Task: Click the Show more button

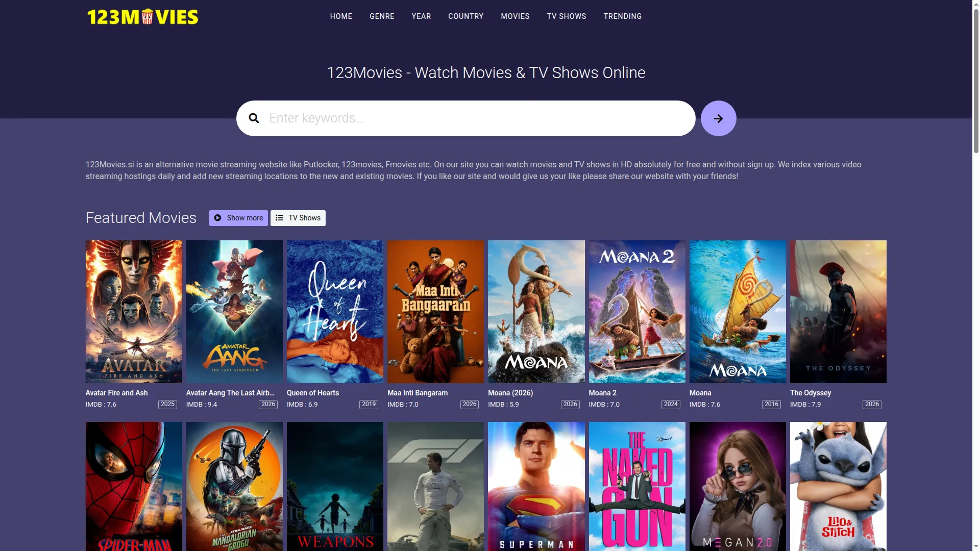Action: click(x=238, y=218)
